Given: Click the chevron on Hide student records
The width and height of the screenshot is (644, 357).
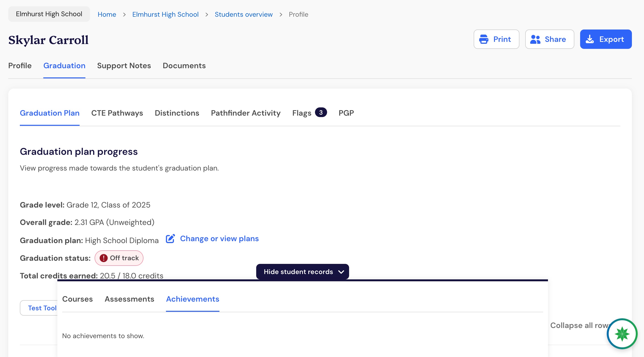Looking at the screenshot, I should [341, 272].
